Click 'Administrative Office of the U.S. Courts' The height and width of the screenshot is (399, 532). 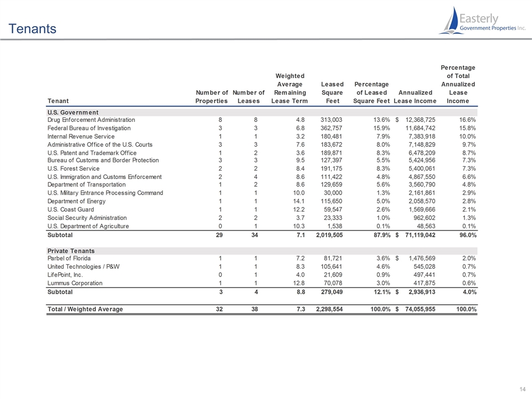100,145
